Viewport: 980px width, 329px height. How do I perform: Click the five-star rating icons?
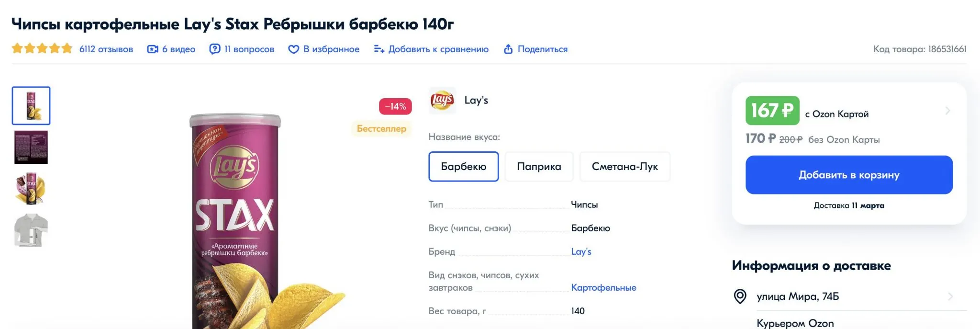42,48
